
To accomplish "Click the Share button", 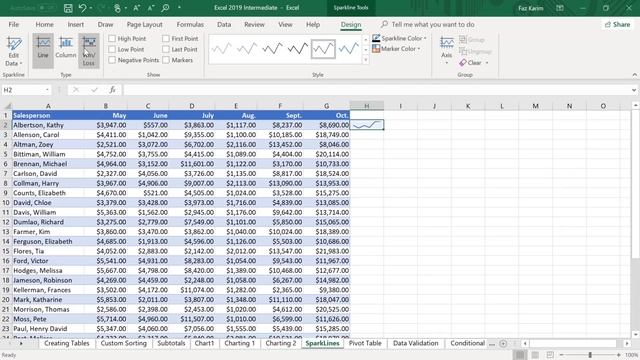I will (x=618, y=24).
